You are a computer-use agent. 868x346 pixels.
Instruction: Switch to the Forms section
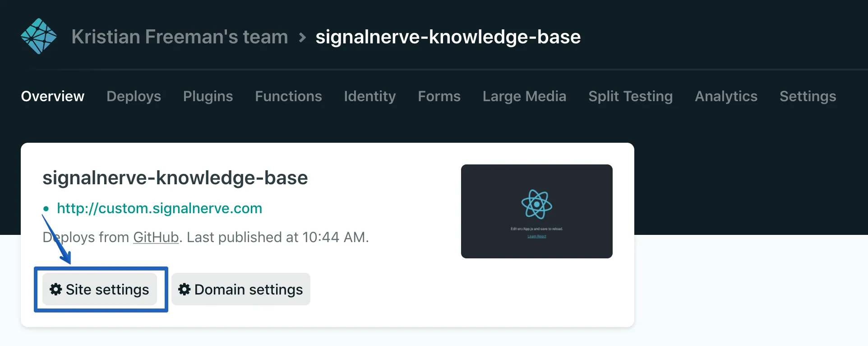439,96
